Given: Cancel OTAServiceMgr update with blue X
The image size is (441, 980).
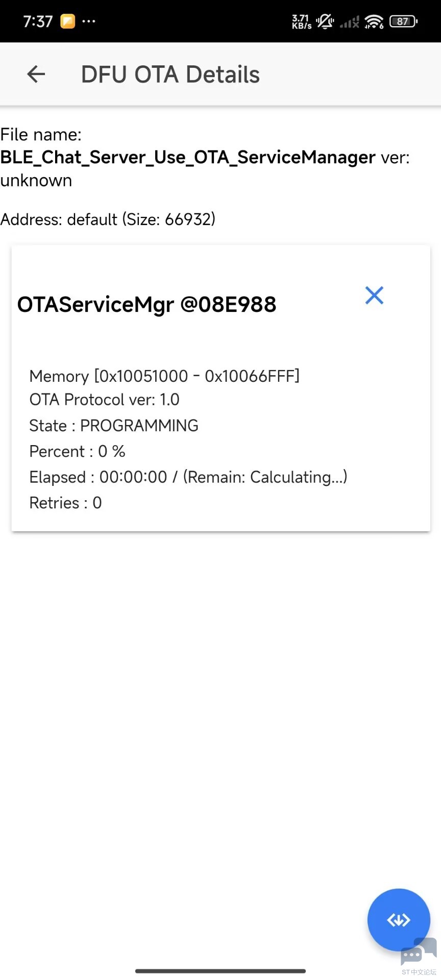Looking at the screenshot, I should point(374,295).
